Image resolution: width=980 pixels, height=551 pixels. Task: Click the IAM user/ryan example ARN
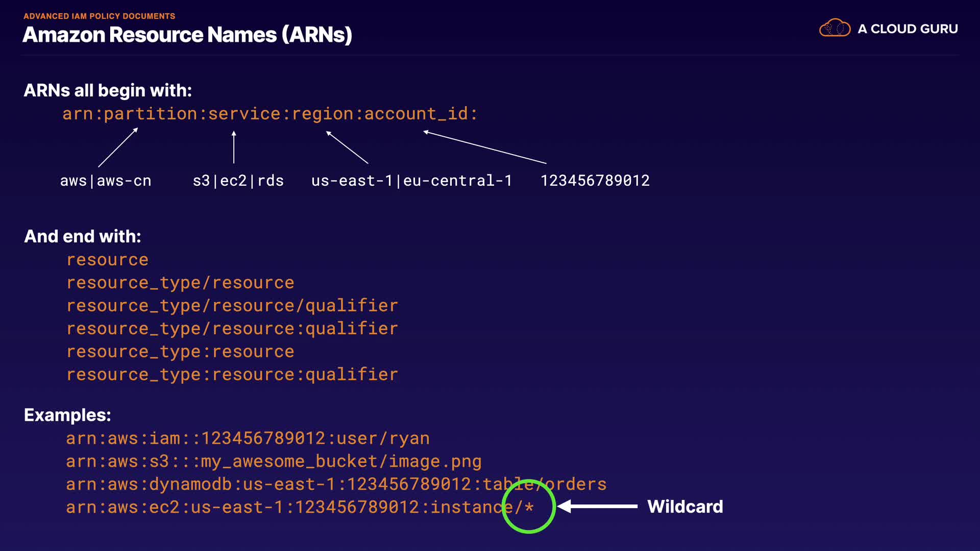(x=248, y=438)
